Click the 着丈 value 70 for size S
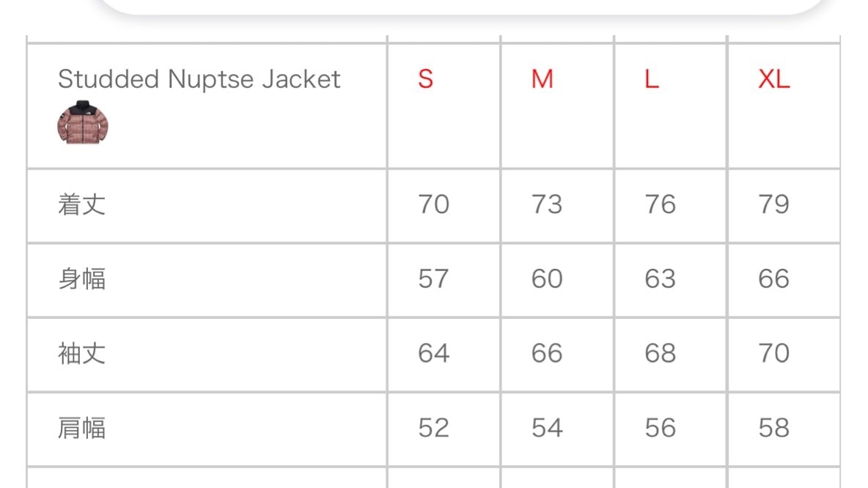Viewport: 868px width, 488px height. (433, 204)
